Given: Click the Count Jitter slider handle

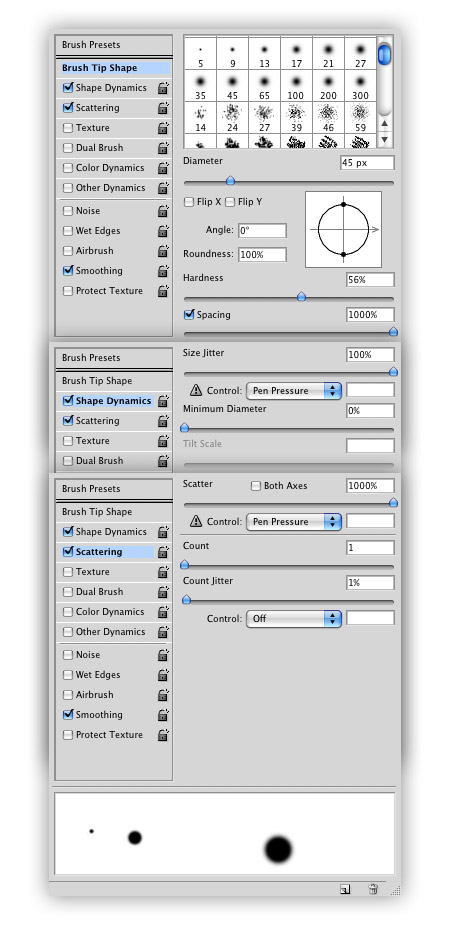Looking at the screenshot, I should tap(187, 600).
